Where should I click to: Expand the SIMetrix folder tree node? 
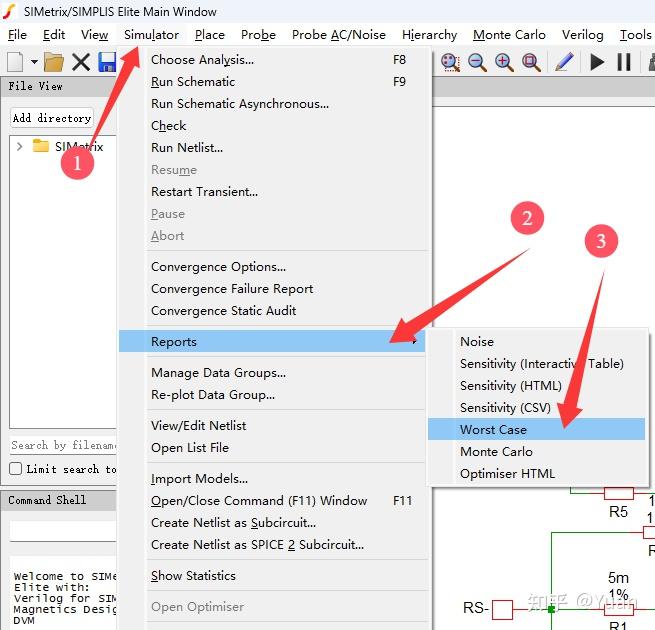point(19,147)
